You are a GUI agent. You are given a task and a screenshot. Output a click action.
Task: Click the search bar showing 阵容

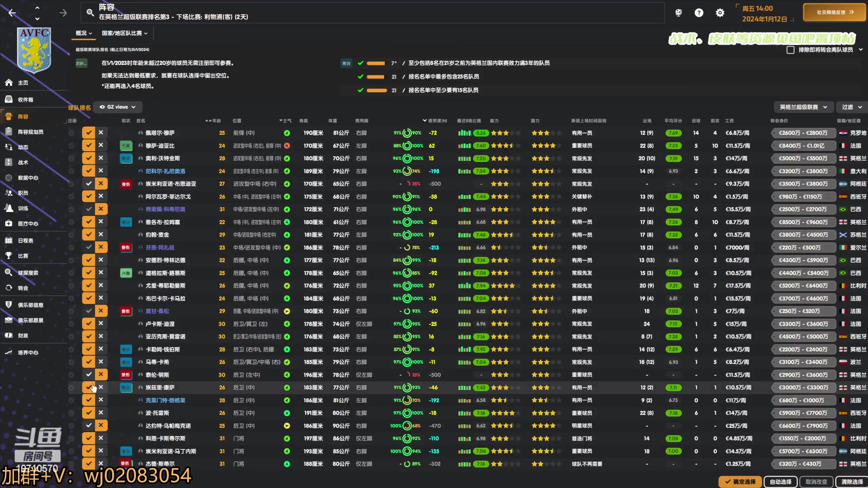(x=372, y=13)
